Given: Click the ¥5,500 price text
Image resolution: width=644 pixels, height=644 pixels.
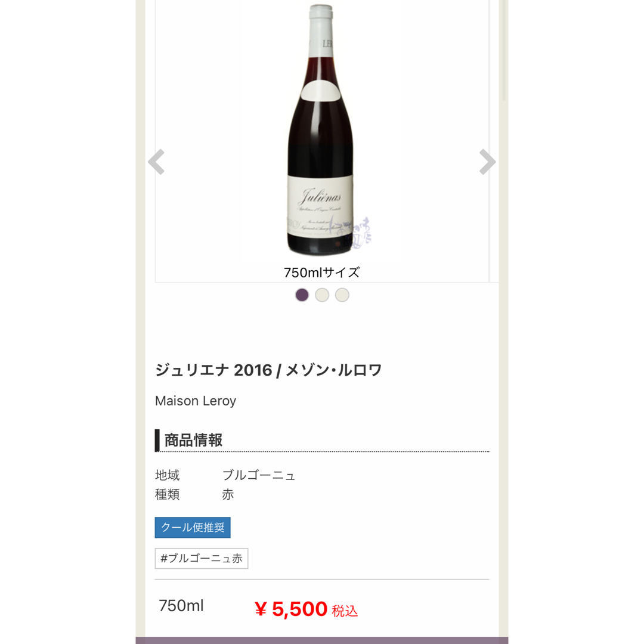Looking at the screenshot, I should 291,609.
